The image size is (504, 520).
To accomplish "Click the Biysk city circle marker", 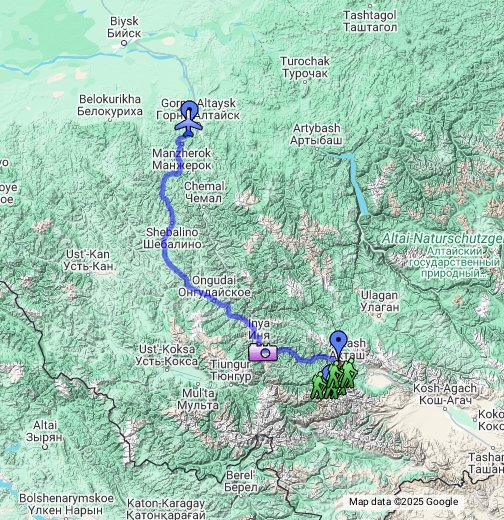I will tap(124, 43).
